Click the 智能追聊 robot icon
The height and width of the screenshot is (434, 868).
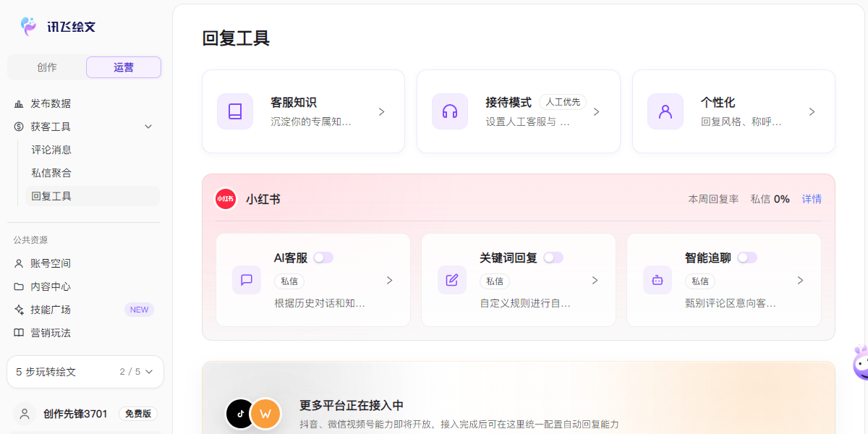click(x=658, y=280)
